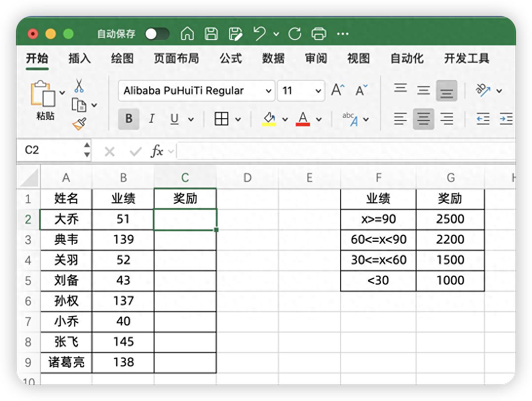Switch to the 绘图 tab
Image resolution: width=532 pixels, height=401 pixels.
tap(122, 58)
